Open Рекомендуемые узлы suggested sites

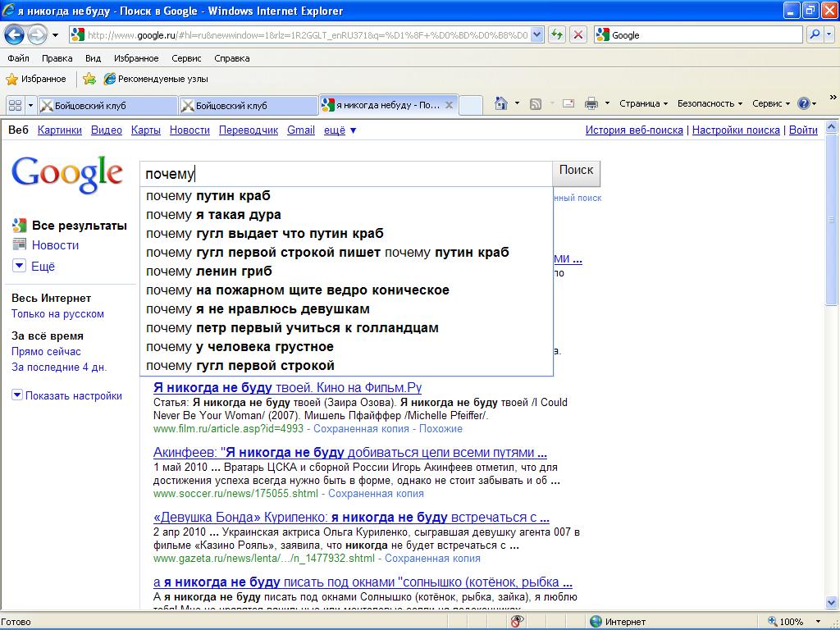156,80
